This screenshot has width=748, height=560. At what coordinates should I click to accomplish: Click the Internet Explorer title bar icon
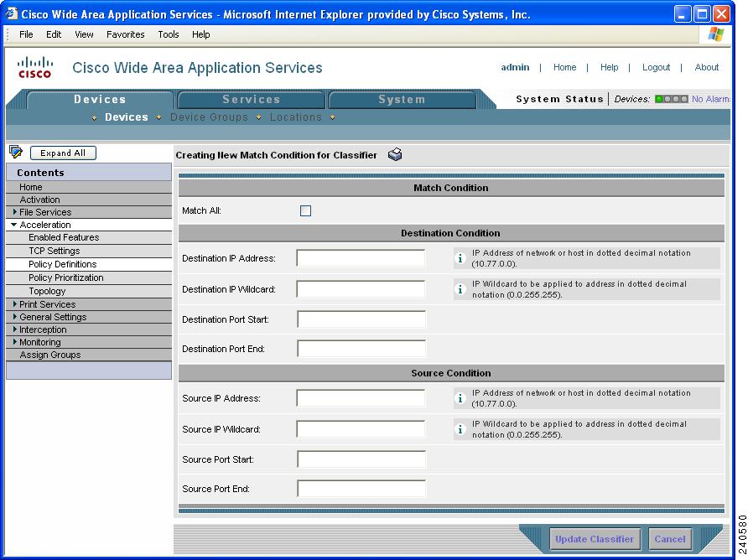(11, 13)
